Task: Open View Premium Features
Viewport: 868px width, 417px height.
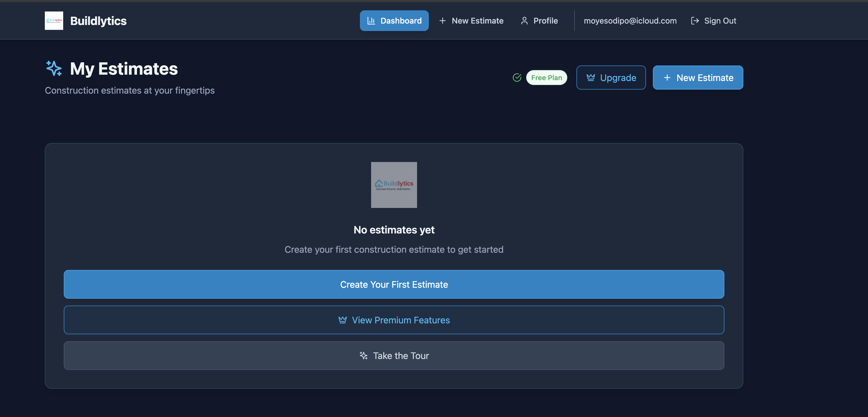Action: tap(394, 320)
